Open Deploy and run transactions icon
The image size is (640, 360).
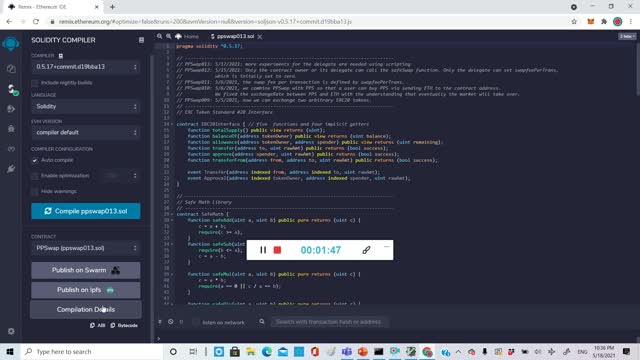[11, 109]
